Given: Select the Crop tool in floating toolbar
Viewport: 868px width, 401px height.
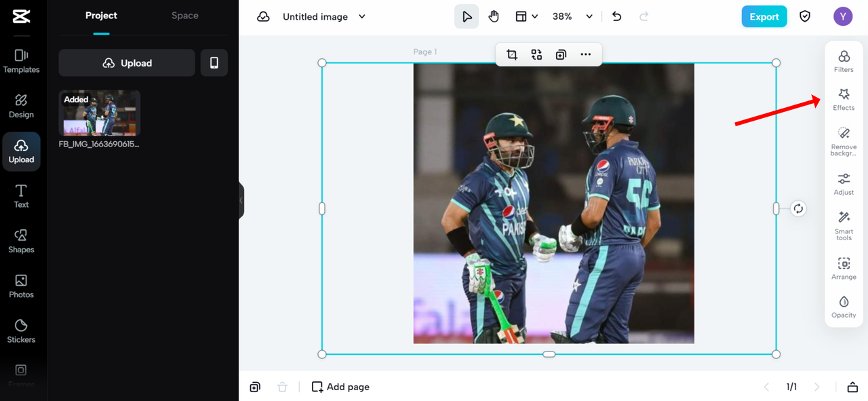Looking at the screenshot, I should 512,54.
